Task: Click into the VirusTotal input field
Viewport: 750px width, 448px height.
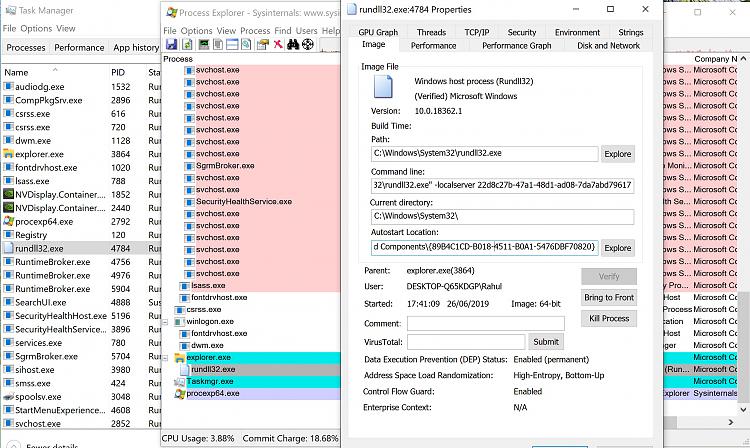Action: (466, 342)
